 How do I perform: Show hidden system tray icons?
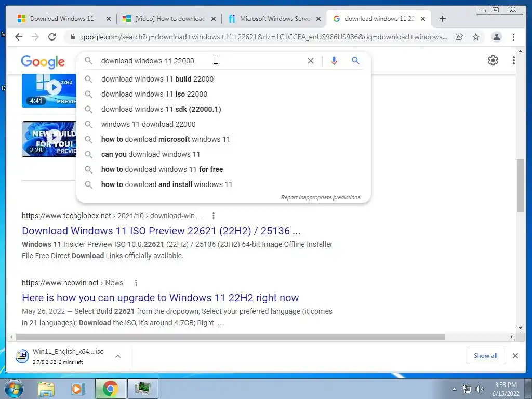[454, 389]
